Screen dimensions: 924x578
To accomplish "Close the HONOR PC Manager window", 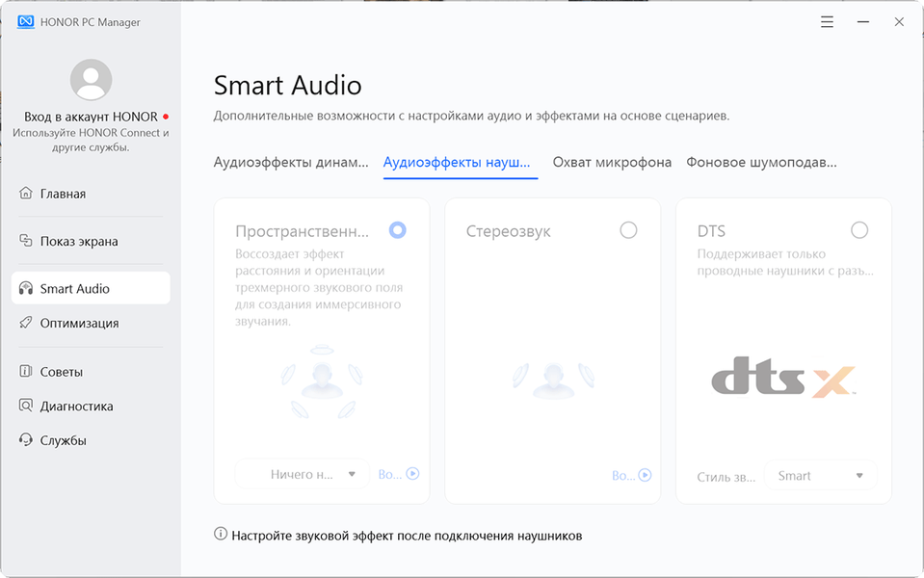I will click(899, 22).
